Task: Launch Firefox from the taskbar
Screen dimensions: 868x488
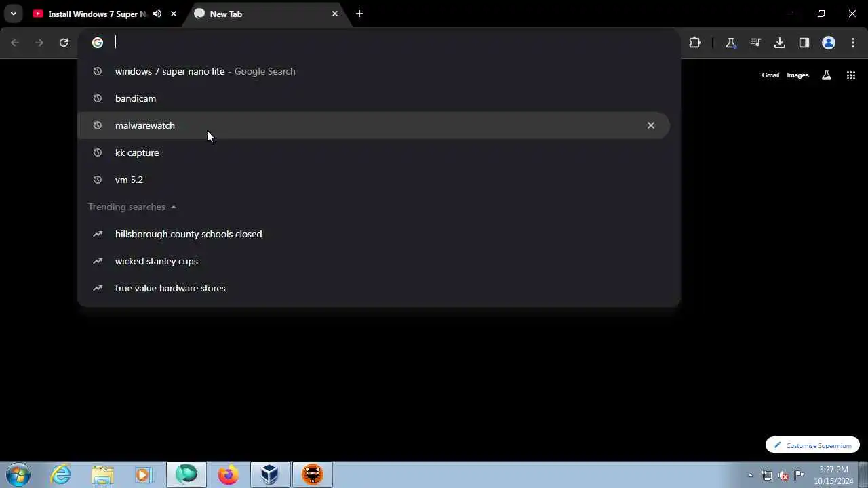Action: [229, 474]
